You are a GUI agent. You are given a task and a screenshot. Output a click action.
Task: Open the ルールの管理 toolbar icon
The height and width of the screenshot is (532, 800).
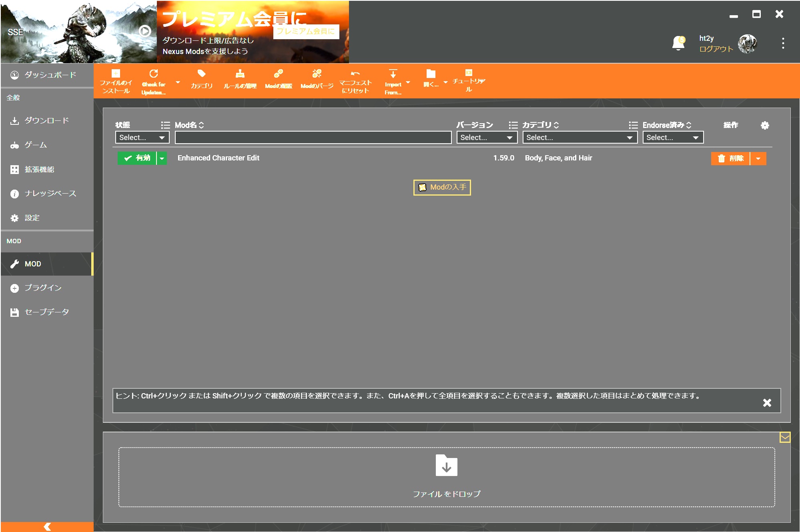tap(240, 74)
